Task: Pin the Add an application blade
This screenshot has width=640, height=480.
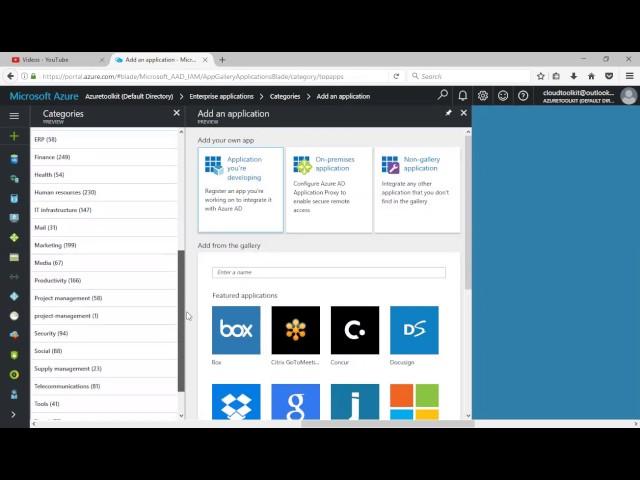Action: (448, 113)
